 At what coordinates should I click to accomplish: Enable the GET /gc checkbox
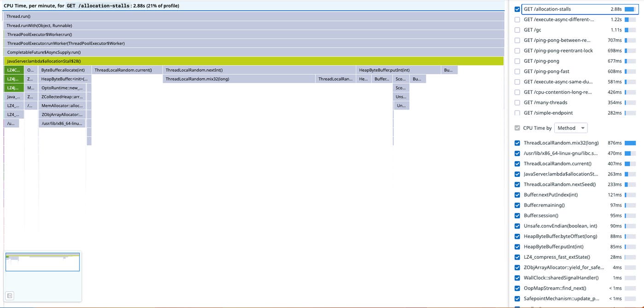coord(517,29)
